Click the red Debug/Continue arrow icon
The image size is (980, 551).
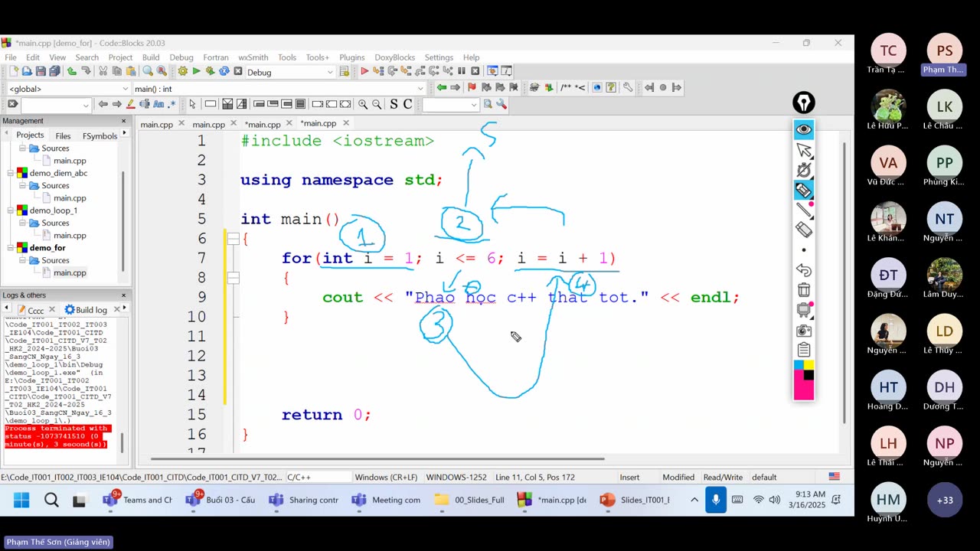click(x=364, y=71)
